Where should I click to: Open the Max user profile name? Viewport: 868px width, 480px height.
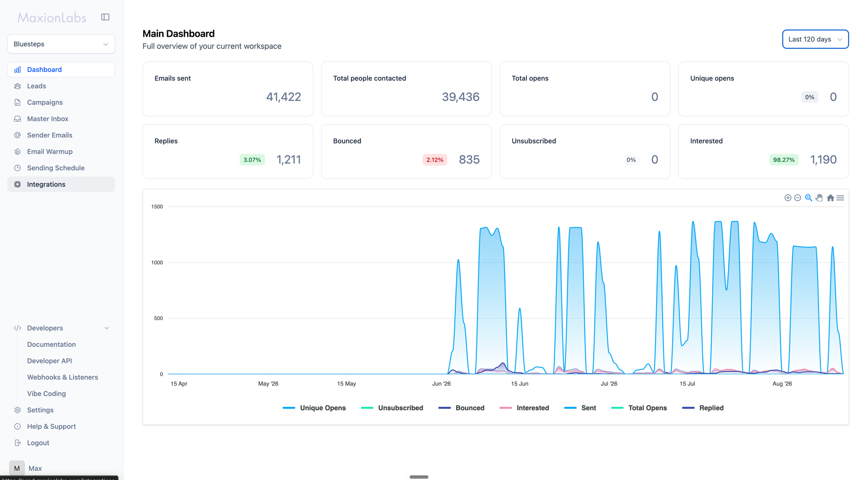[35, 468]
